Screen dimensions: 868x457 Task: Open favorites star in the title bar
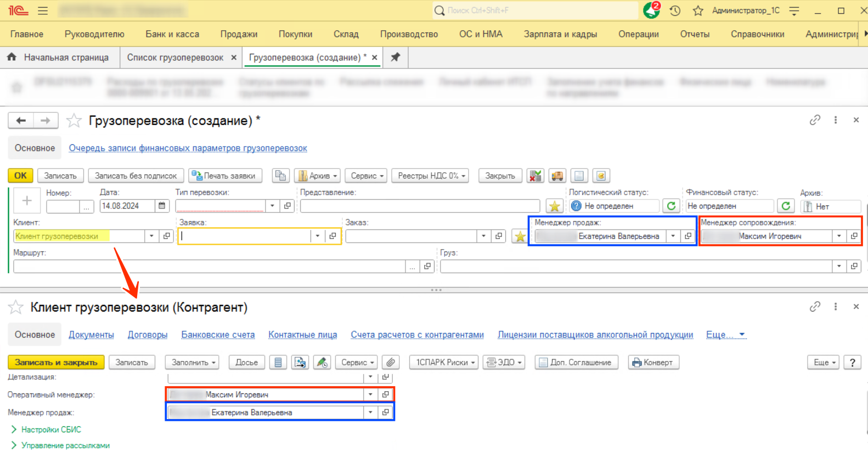tap(698, 10)
